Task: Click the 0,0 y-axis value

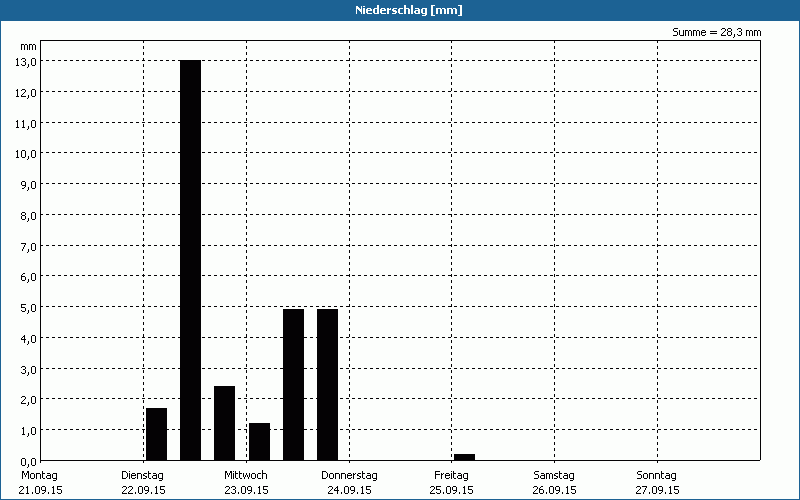Action: click(28, 462)
